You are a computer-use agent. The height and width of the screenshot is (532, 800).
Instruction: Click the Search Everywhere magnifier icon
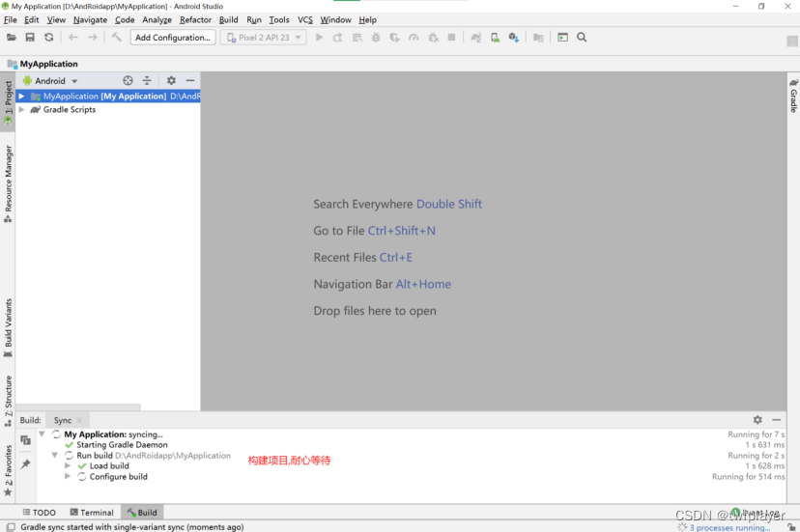coord(582,38)
